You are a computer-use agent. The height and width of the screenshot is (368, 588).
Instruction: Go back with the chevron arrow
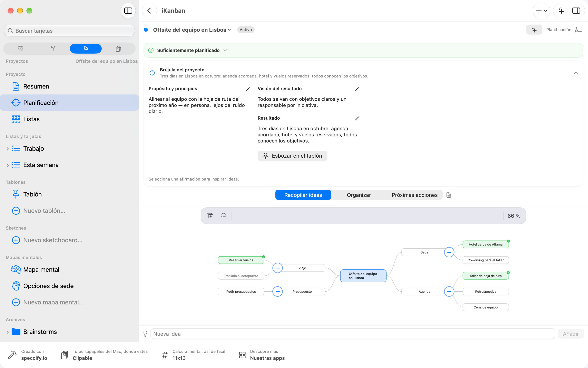tap(149, 10)
